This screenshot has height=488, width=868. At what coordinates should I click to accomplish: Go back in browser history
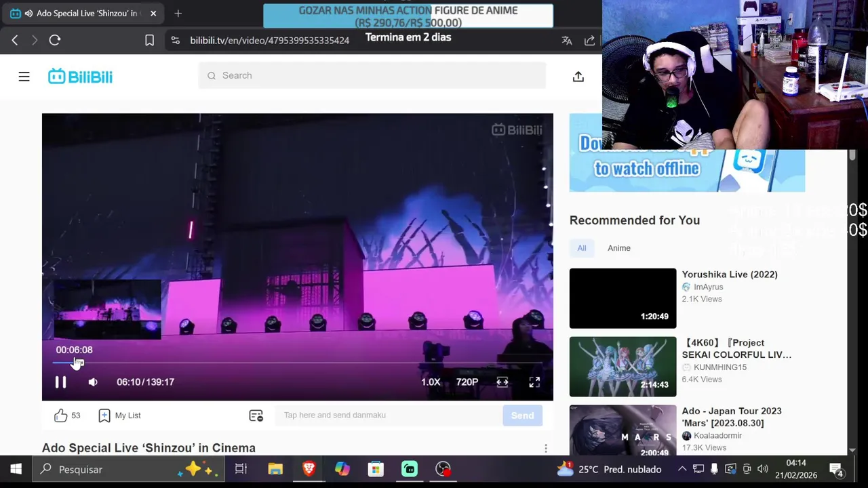click(x=14, y=41)
